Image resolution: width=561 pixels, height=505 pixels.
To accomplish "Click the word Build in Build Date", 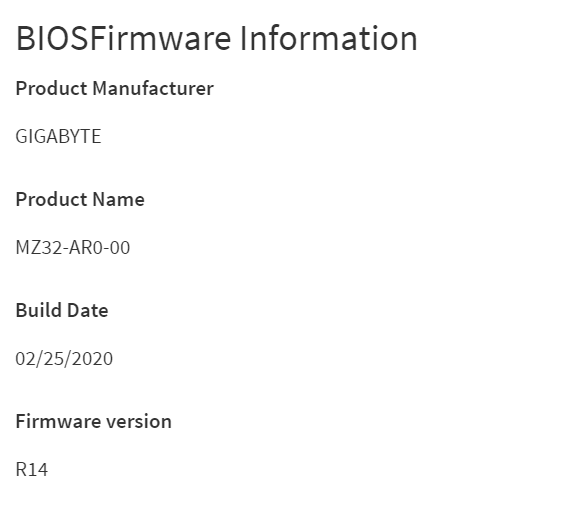I will (x=39, y=310).
